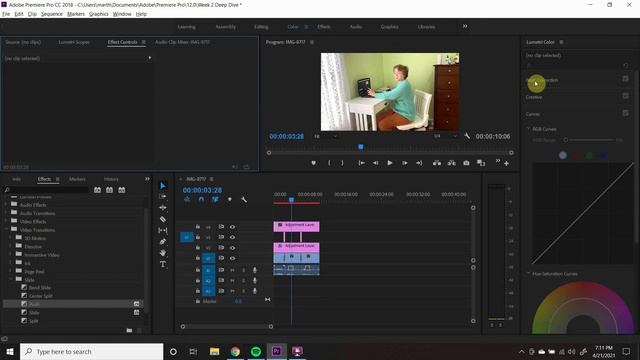Select the Type tool
This screenshot has height=360, width=640.
163,264
